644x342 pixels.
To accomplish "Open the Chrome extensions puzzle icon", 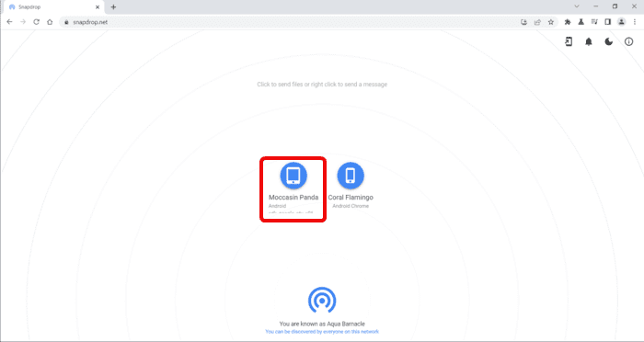I will (568, 22).
